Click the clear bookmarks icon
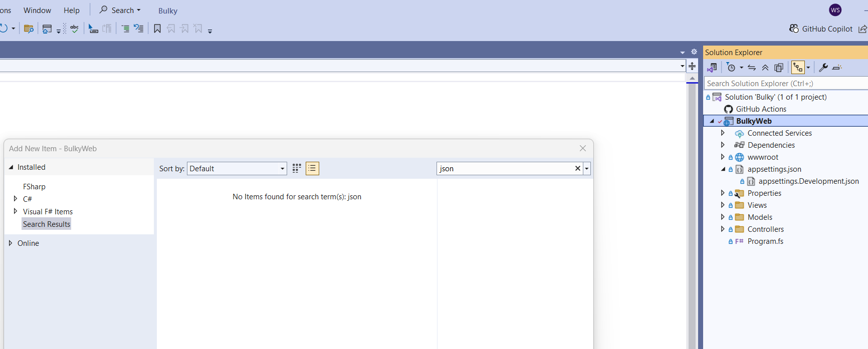Viewport: 868px width, 349px height. (198, 29)
